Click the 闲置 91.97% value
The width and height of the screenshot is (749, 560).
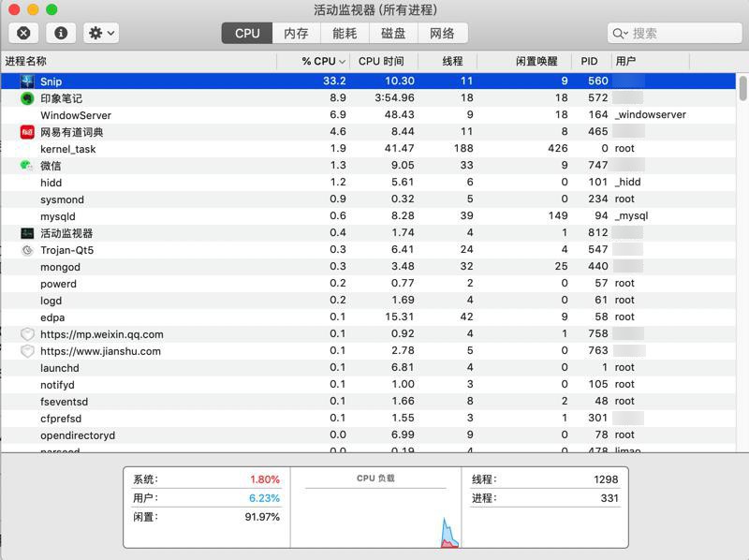[x=262, y=517]
